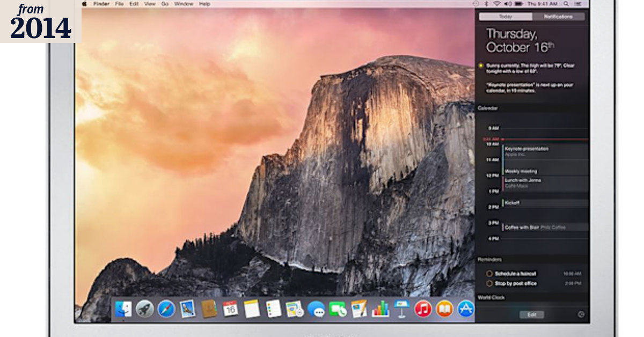
Task: Click the 'Keynote presentation' next-up summary
Action: (x=530, y=87)
